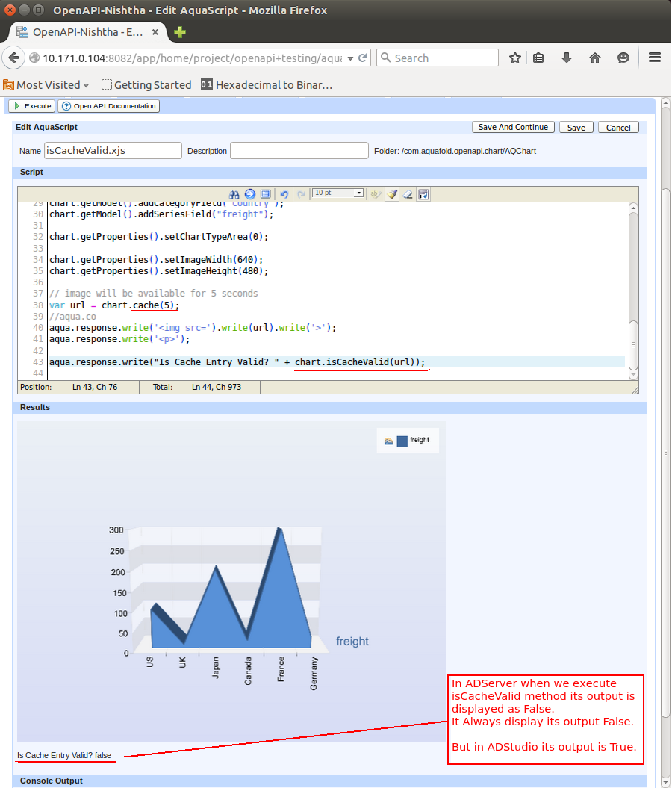
Task: Open the Getting Started bookmark
Action: 146,85
